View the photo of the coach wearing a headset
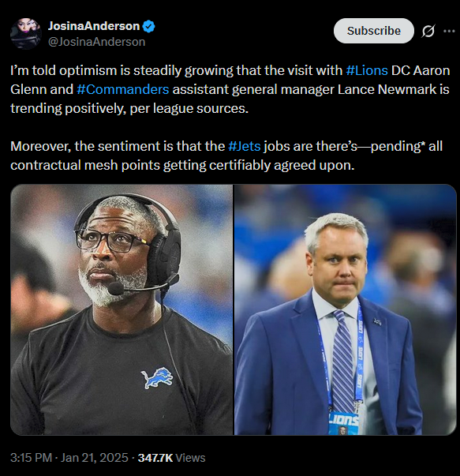This screenshot has width=460, height=476. click(x=122, y=309)
